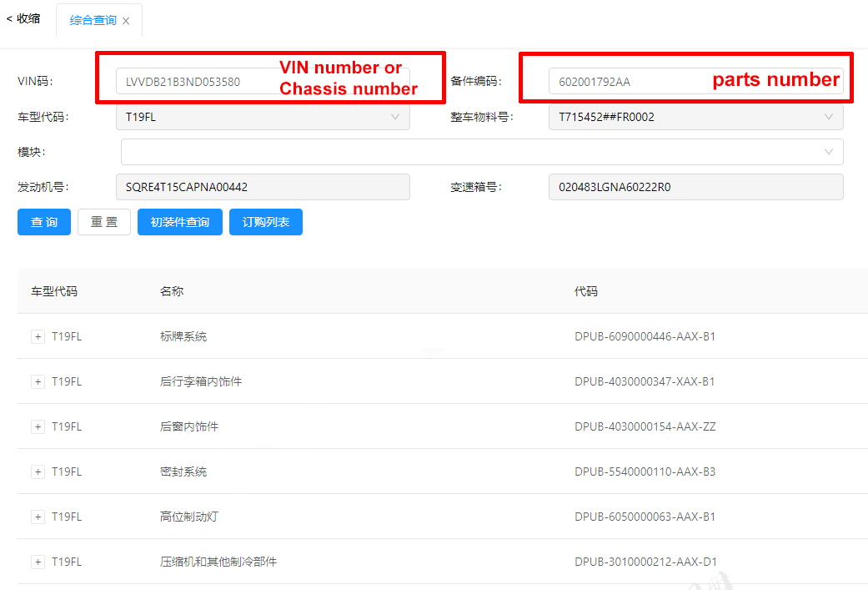Screen dimensions: 868x590
Task: Open 初装件查询 button
Action: click(180, 222)
